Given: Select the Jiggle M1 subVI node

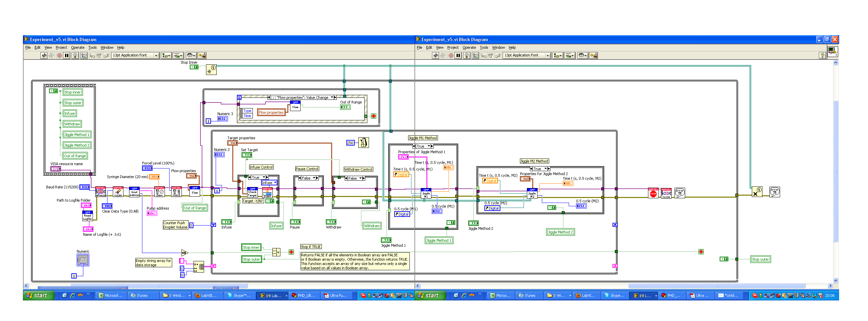Looking at the screenshot, I should (426, 193).
